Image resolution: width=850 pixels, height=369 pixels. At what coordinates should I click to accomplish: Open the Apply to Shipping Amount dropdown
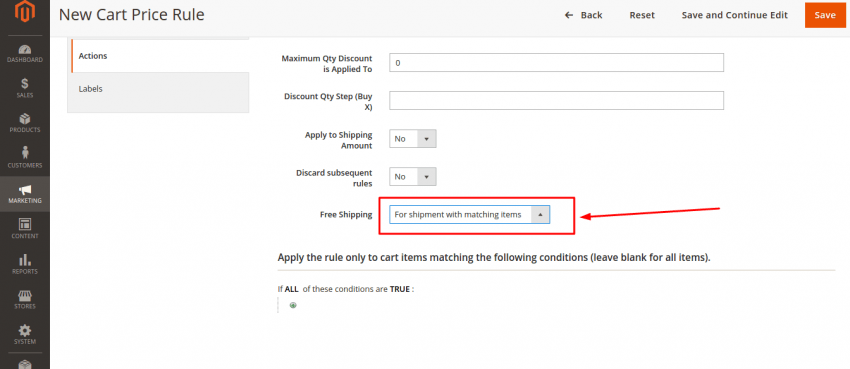point(413,139)
